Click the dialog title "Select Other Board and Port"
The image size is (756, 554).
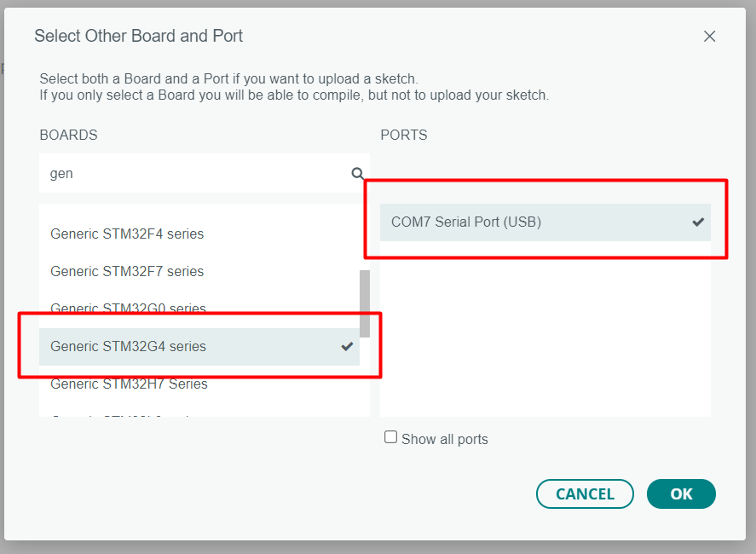pyautogui.click(x=139, y=36)
